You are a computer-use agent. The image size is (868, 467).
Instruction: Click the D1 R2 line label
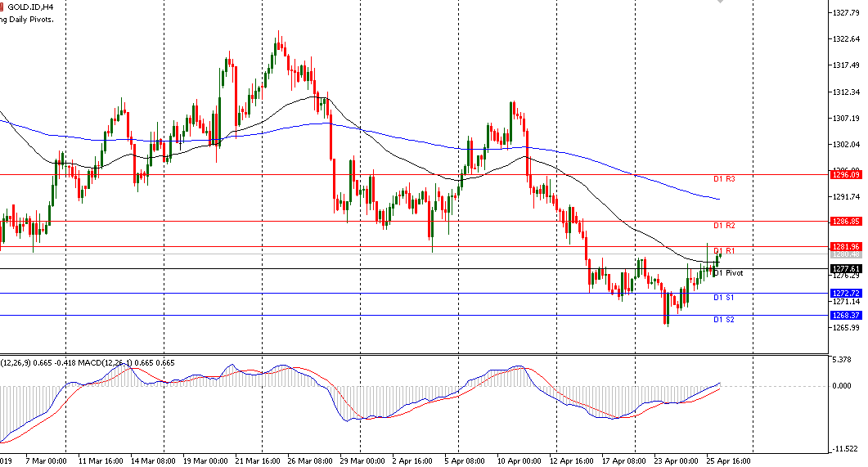point(724,226)
